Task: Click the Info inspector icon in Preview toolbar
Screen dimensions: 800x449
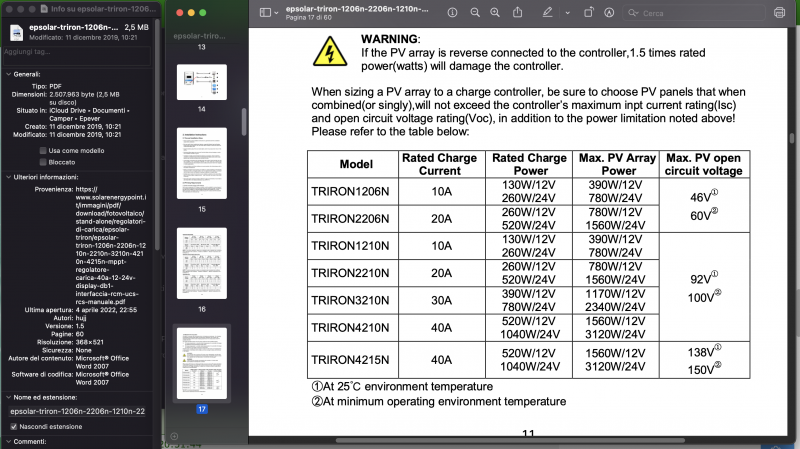Action: (x=453, y=13)
